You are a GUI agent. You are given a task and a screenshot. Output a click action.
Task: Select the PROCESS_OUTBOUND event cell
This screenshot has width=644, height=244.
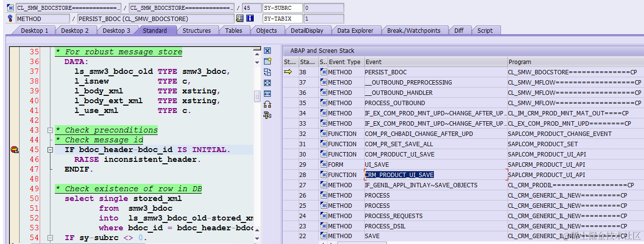(x=435, y=103)
